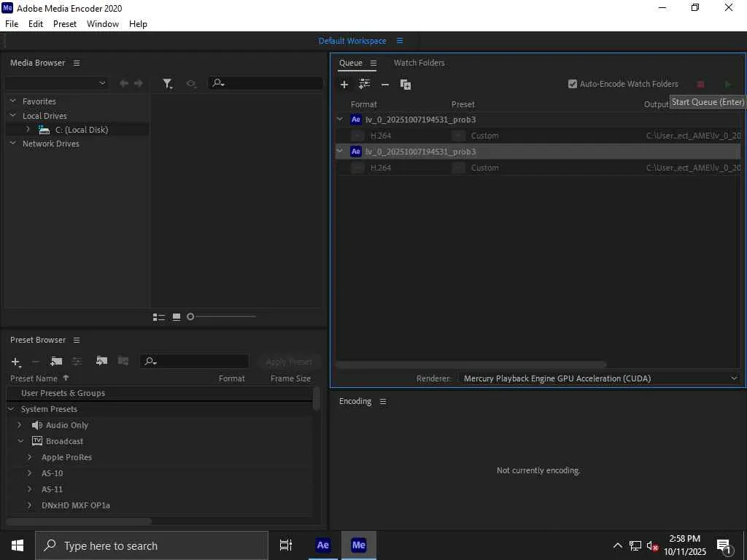Open the Preset menu
The image size is (747, 560).
(x=65, y=24)
